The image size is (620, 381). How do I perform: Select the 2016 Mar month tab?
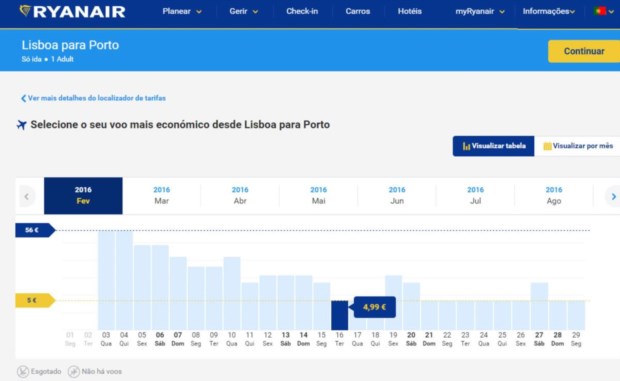[161, 196]
